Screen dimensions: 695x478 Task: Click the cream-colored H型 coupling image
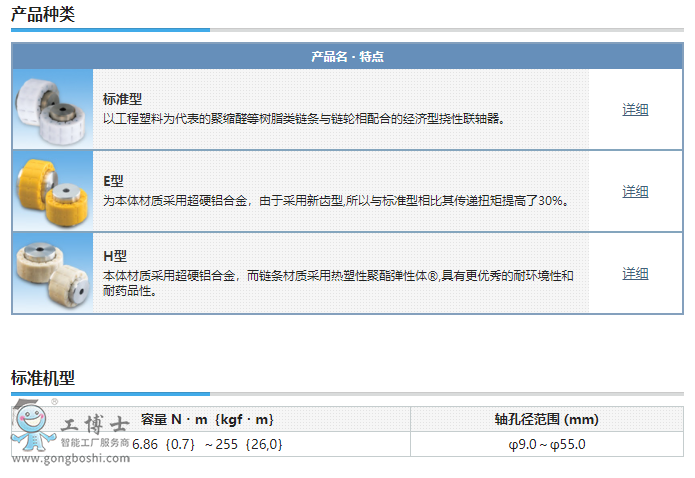[x=52, y=273]
